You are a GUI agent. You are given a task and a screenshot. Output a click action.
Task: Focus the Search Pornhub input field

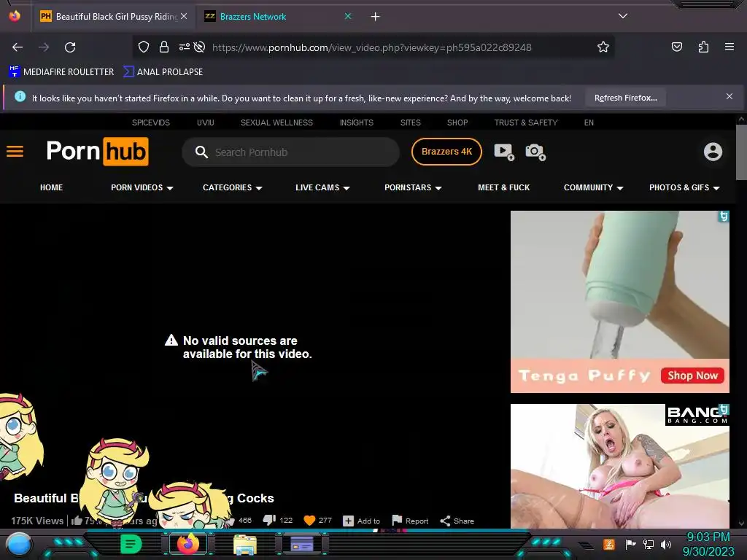point(290,152)
